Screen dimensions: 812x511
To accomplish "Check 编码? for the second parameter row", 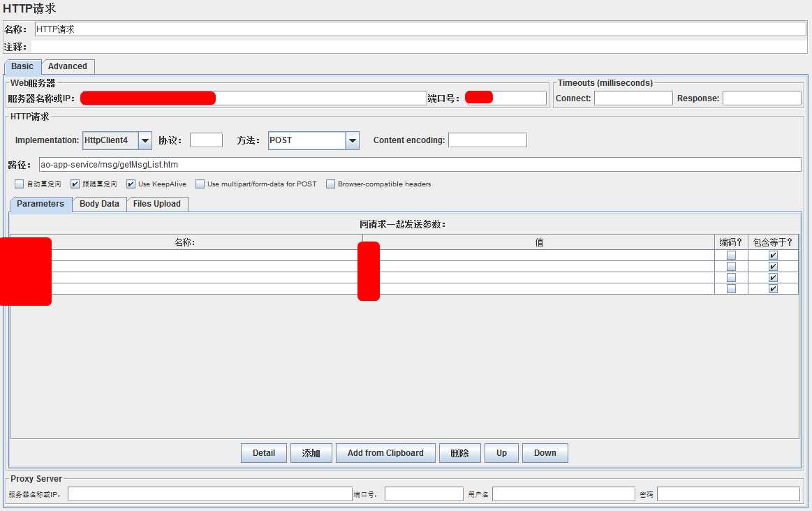I will click(731, 267).
